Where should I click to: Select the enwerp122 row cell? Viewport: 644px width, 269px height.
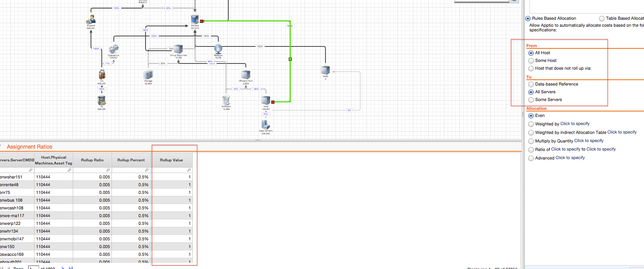17,223
